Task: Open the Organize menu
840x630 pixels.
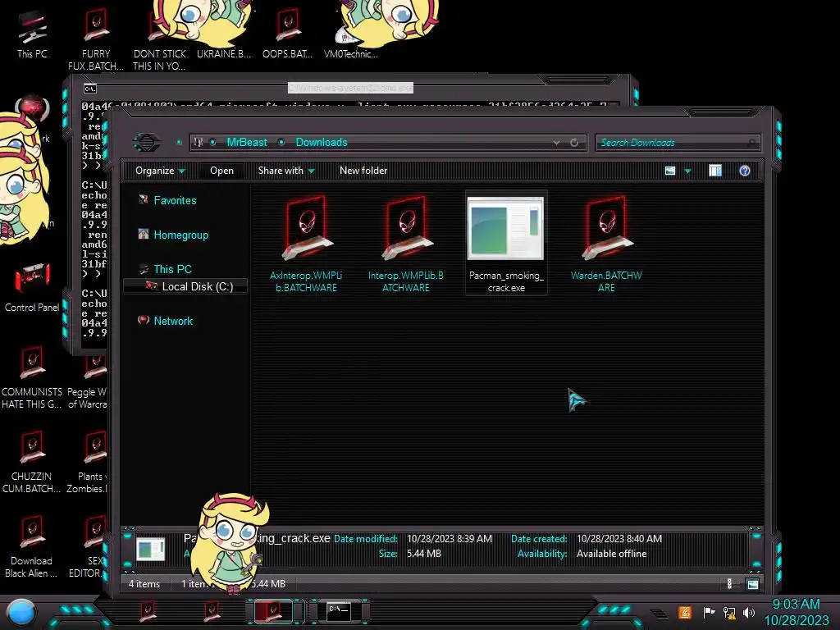Action: click(160, 171)
